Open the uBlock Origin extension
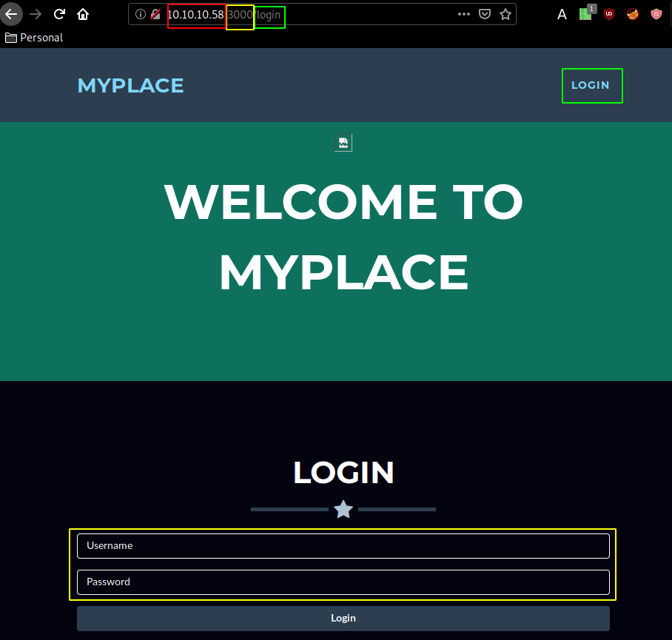This screenshot has width=672, height=640. 609,14
